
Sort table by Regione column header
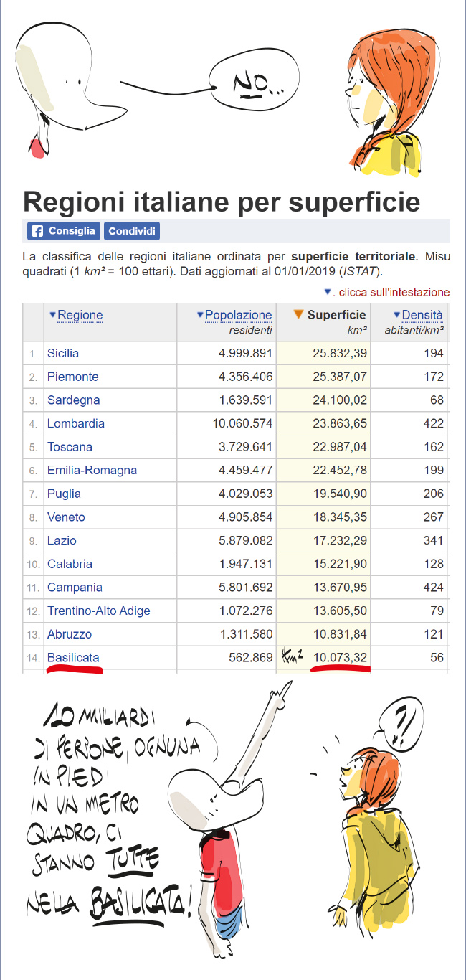coord(80,315)
